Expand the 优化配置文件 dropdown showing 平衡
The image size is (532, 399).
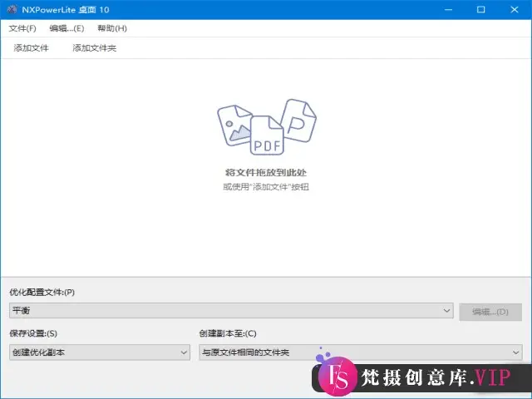coord(231,311)
